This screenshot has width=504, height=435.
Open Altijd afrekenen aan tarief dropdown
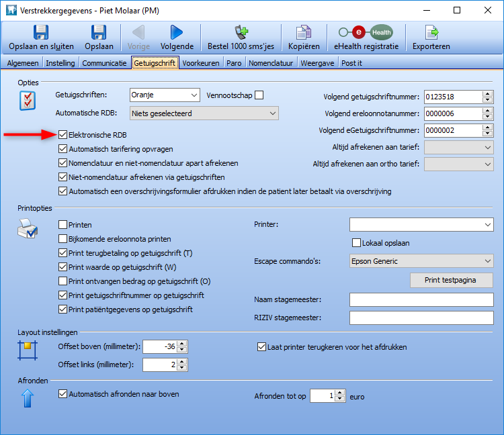pos(459,148)
